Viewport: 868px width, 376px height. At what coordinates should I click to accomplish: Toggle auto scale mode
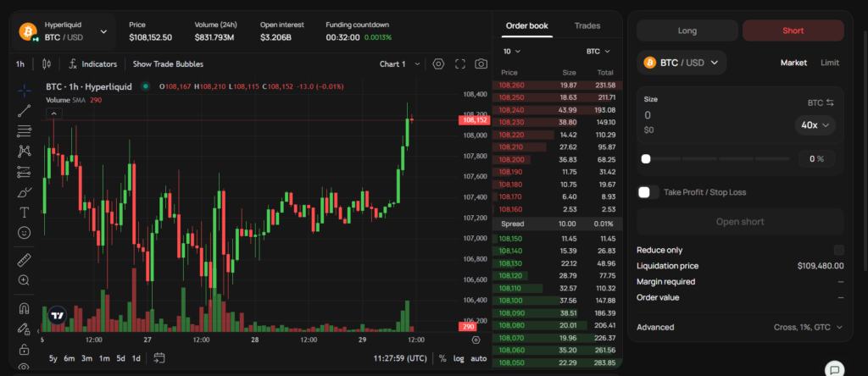tap(478, 358)
